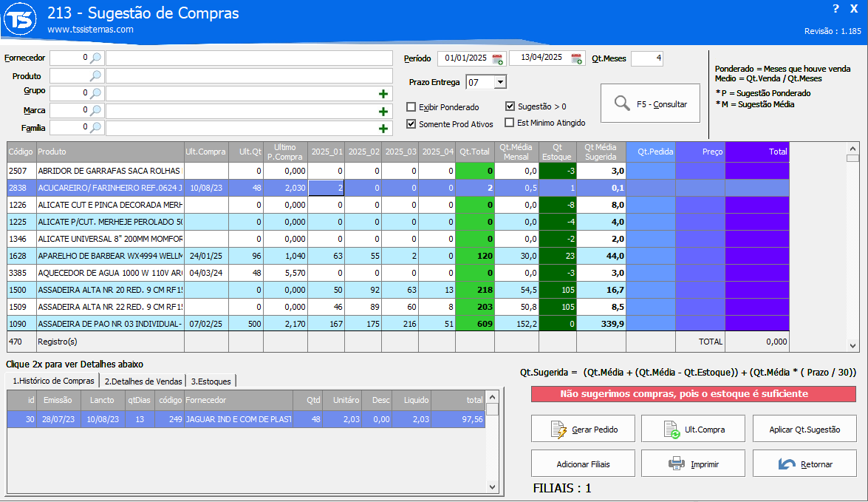Click the green plus beside Marca field
This screenshot has height=502, width=868.
point(383,112)
